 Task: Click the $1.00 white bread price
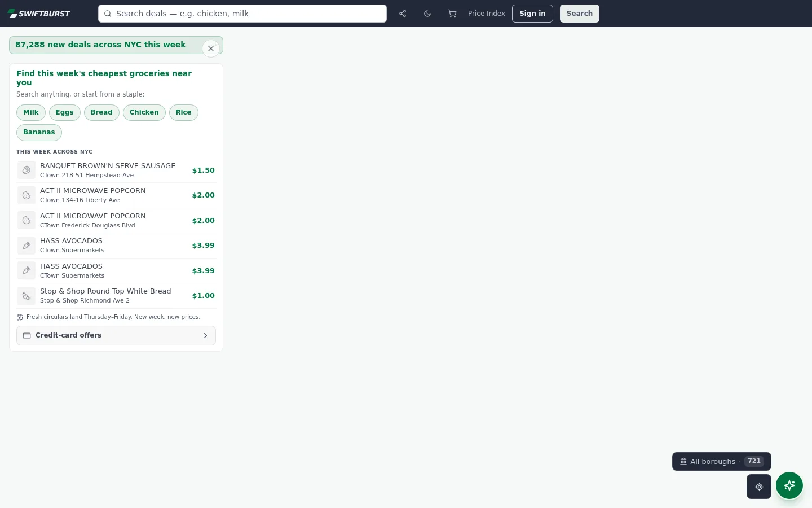click(x=204, y=296)
